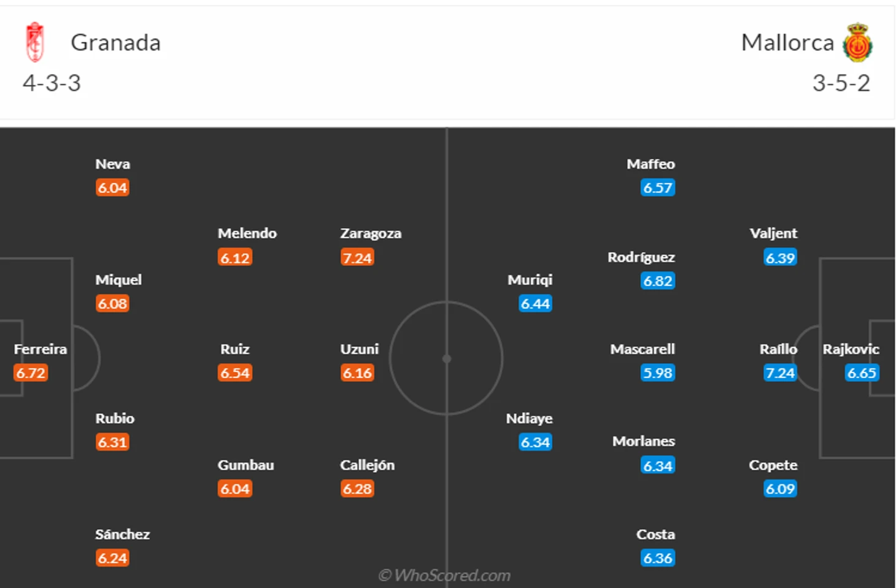
Task: Click Mascarell's 5.98 rating badge
Action: [658, 373]
